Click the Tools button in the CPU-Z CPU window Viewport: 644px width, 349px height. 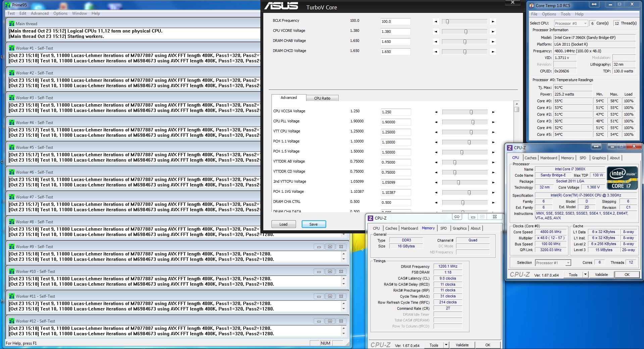(573, 275)
